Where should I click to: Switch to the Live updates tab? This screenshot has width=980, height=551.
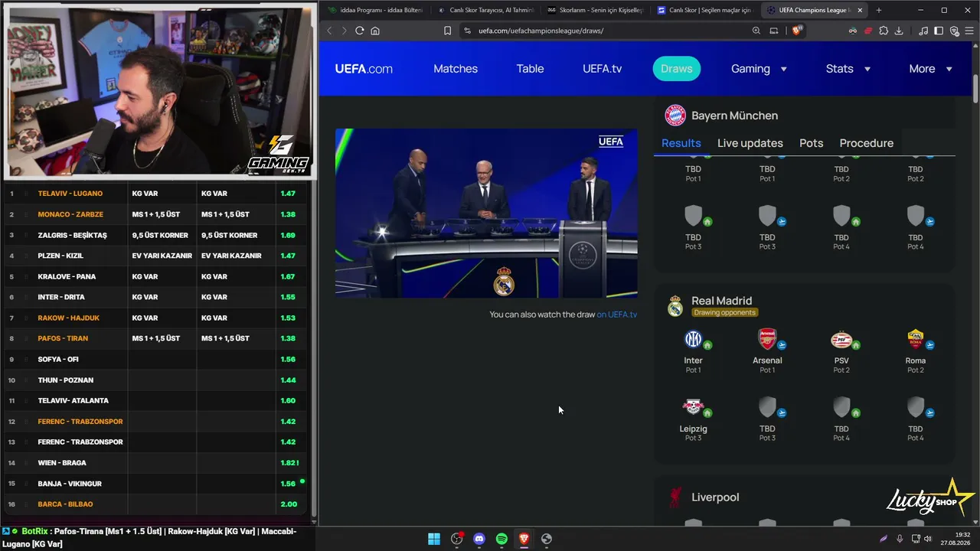coord(750,143)
